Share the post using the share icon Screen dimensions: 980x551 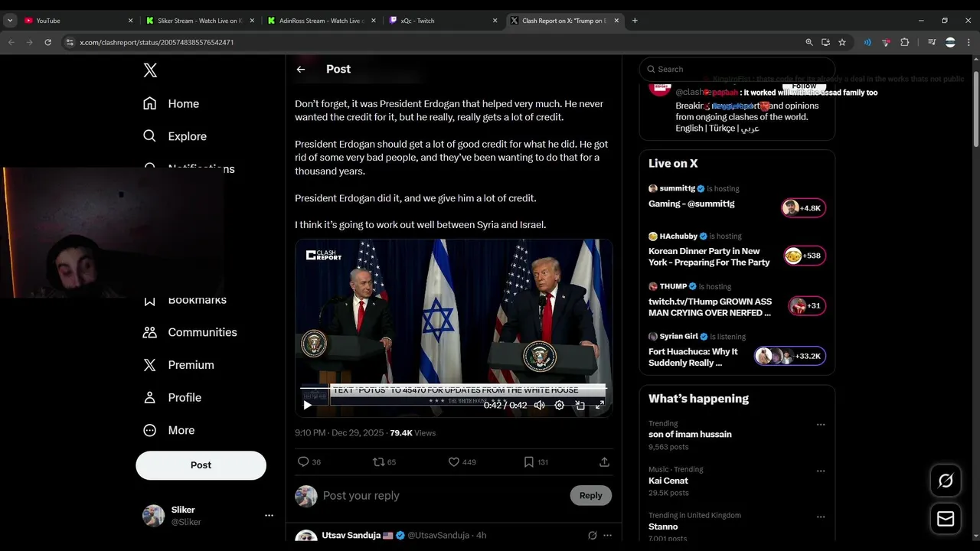coord(604,462)
